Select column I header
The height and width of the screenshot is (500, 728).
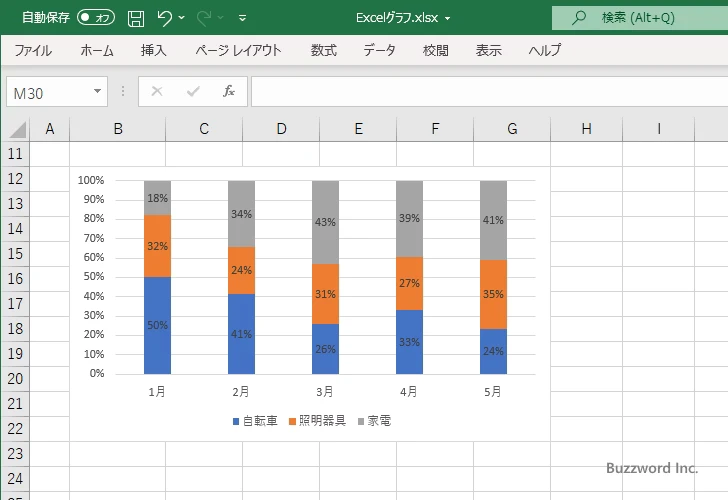658,129
